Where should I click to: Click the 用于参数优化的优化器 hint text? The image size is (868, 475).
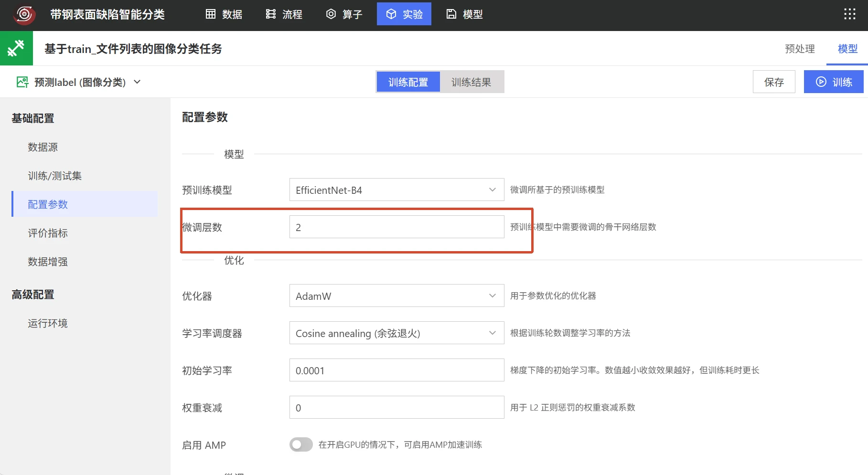tap(553, 296)
